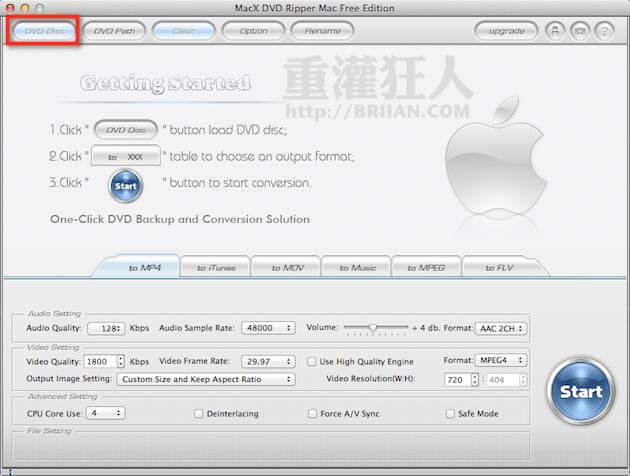Image resolution: width=630 pixels, height=476 pixels.
Task: Click the 'Advanced Setting' group label
Action: pos(62,397)
